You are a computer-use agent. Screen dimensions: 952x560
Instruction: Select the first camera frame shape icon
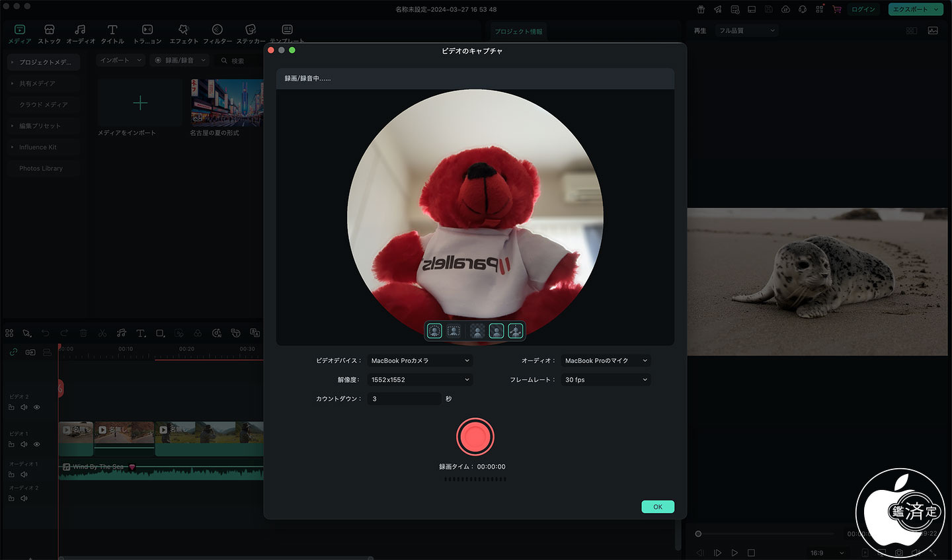pyautogui.click(x=434, y=331)
